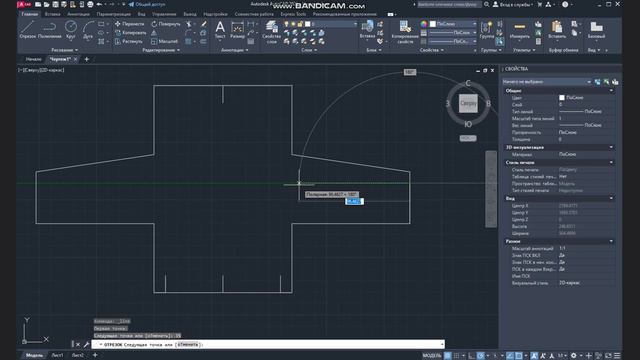Click the command line input field
640x360 pixels.
pos(268,344)
